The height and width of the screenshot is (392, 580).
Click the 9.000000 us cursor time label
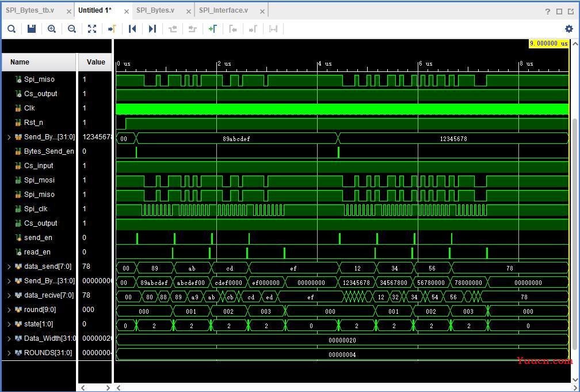pyautogui.click(x=548, y=44)
